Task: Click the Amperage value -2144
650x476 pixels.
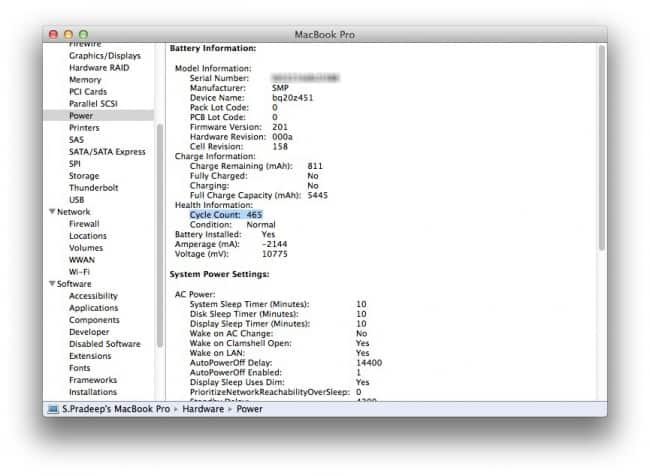Action: coord(274,244)
